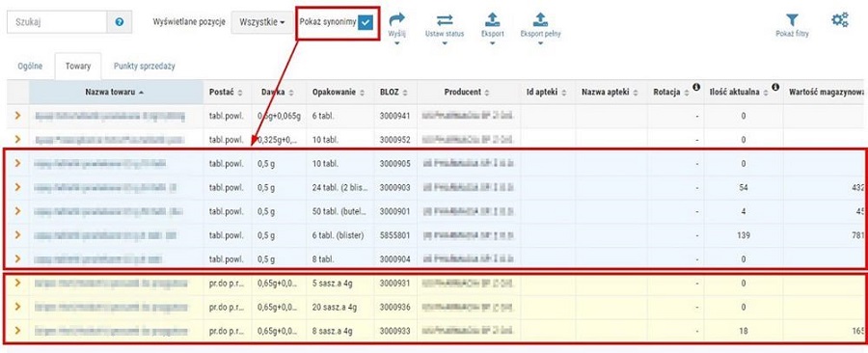Sort by Nazwa towaru column header
Viewport: 868px width, 353px height.
116,93
